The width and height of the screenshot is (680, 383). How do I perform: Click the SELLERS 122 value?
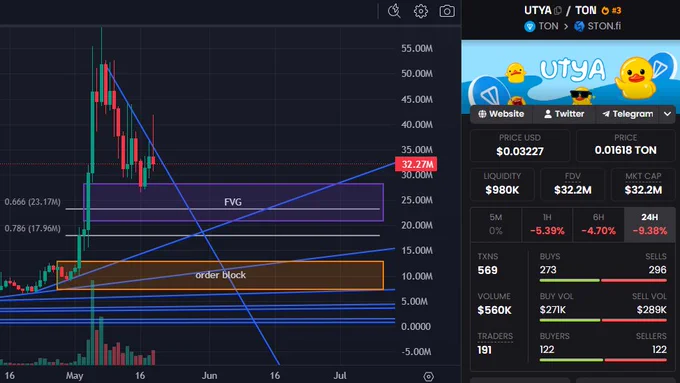659,350
